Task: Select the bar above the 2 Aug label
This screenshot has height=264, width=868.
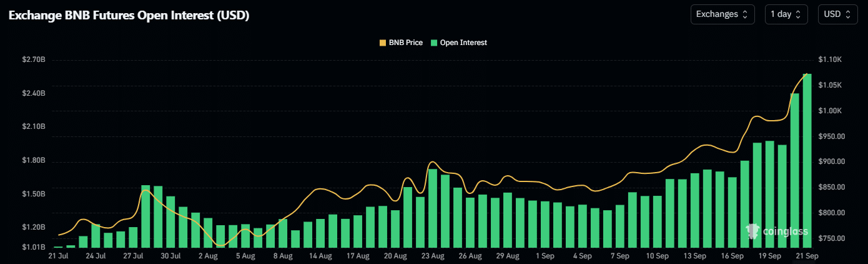Action: [x=208, y=233]
